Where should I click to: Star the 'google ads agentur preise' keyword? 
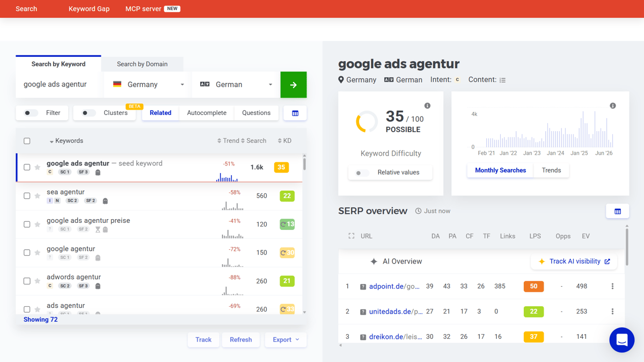pos(38,225)
